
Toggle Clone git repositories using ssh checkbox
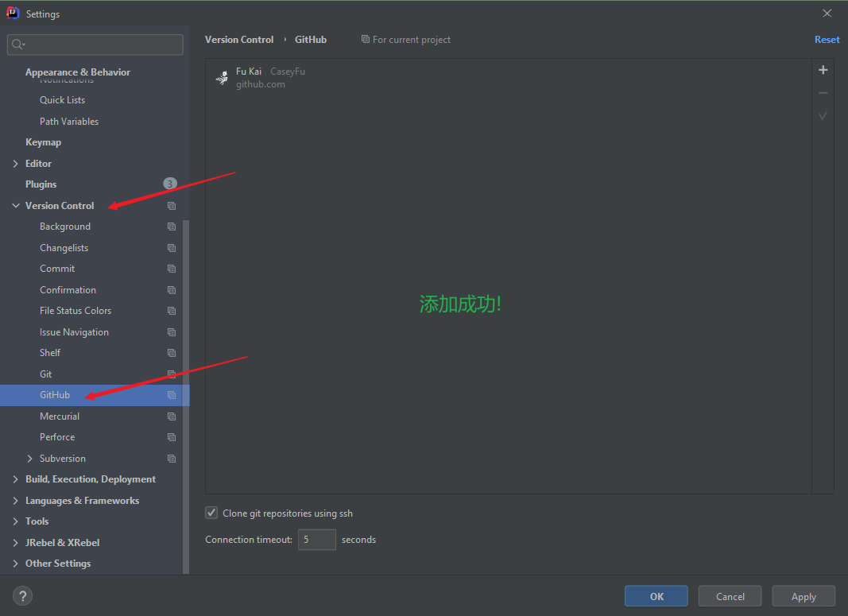[x=211, y=513]
